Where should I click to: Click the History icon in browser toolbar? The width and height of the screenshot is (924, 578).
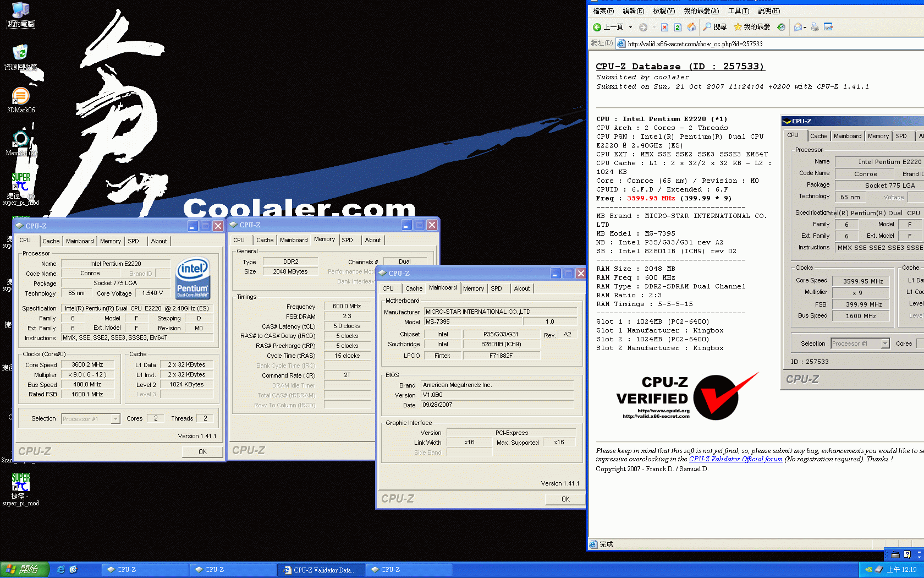(781, 27)
